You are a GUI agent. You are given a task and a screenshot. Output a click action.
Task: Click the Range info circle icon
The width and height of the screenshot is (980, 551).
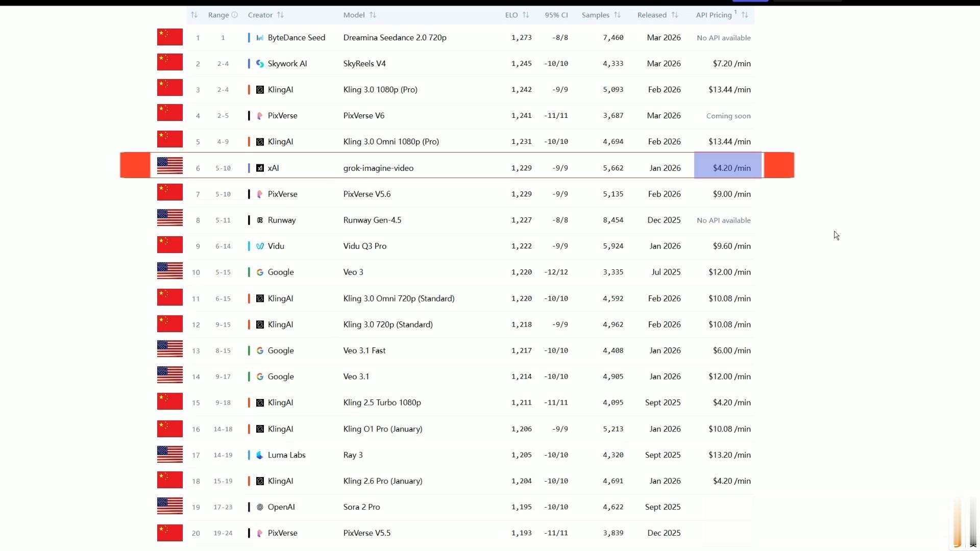(x=235, y=15)
